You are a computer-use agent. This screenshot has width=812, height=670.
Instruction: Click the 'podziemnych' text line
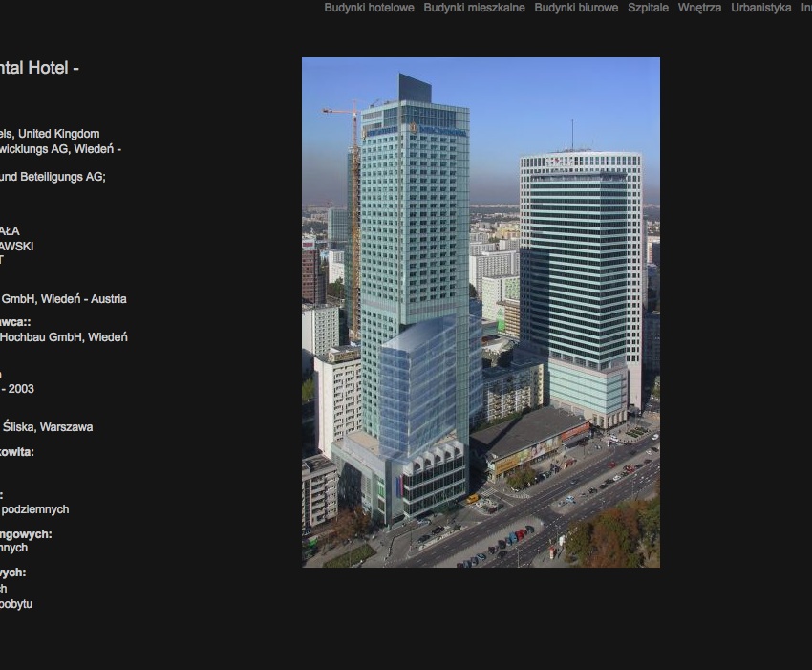pyautogui.click(x=34, y=509)
